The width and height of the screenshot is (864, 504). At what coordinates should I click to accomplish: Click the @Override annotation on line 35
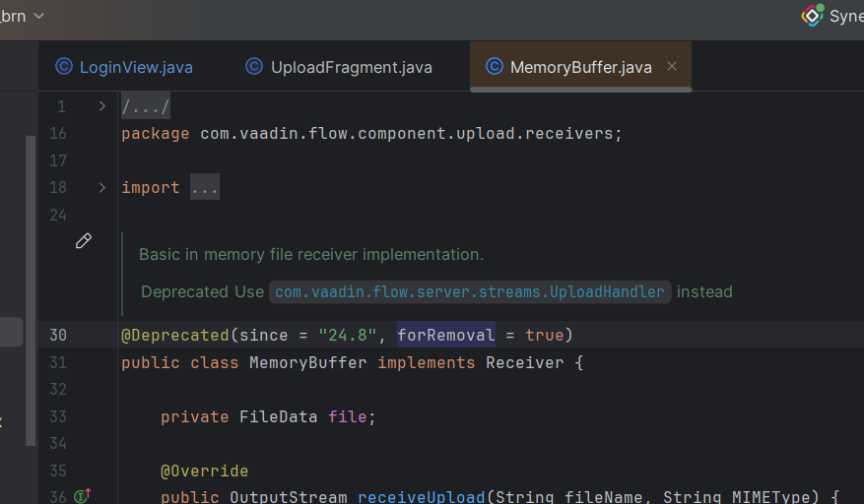(x=204, y=471)
